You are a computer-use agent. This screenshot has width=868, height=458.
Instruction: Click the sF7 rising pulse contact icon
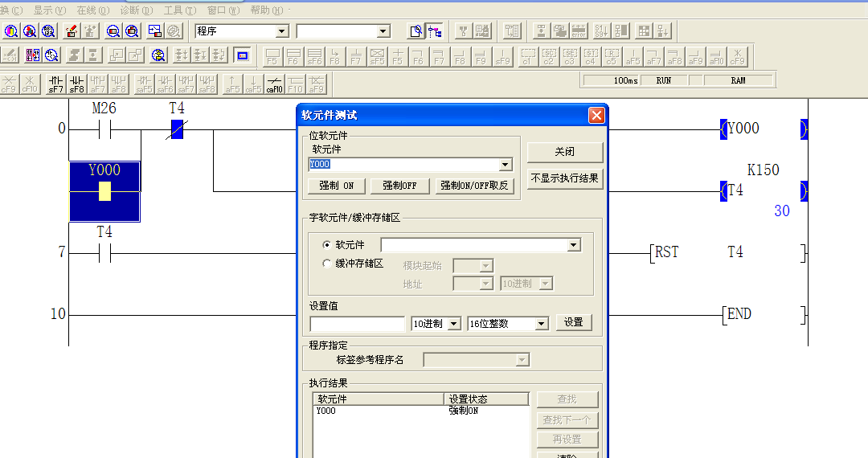pos(55,84)
